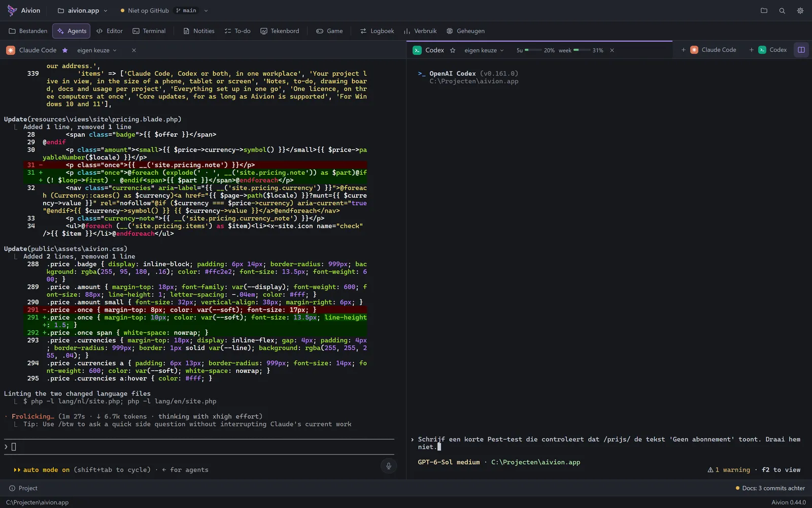
Task: Open settings via the gear icon
Action: [x=800, y=11]
